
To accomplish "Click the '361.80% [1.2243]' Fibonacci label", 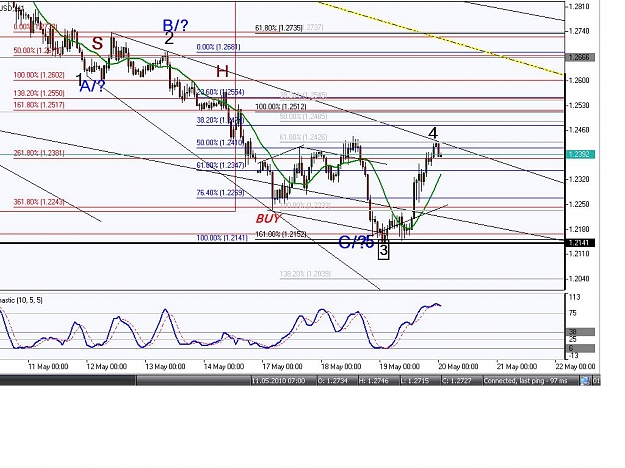I will point(39,202).
